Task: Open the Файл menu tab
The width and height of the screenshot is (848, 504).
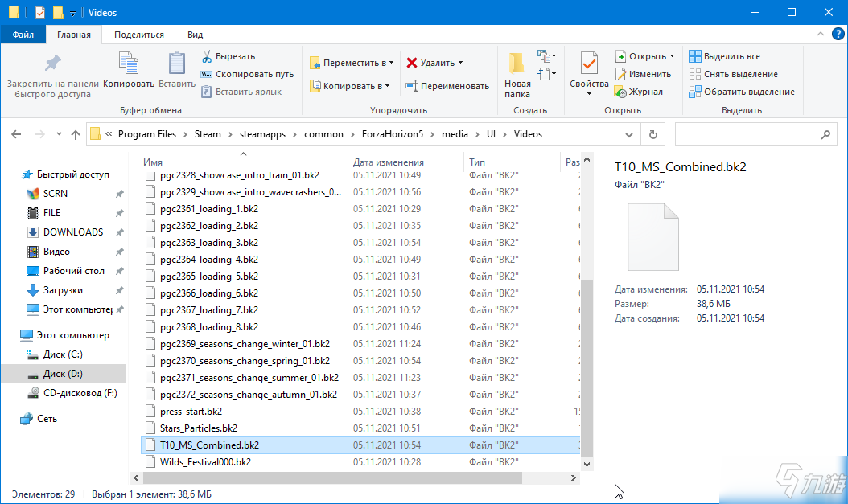Action: coord(23,35)
